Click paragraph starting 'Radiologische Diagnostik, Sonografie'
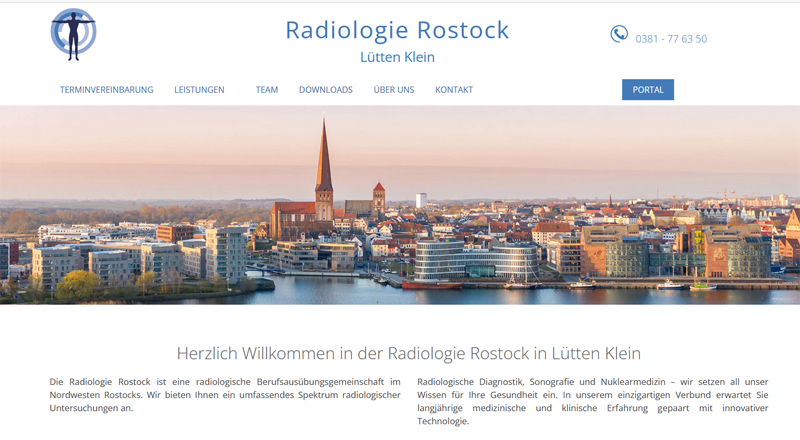 (x=593, y=401)
